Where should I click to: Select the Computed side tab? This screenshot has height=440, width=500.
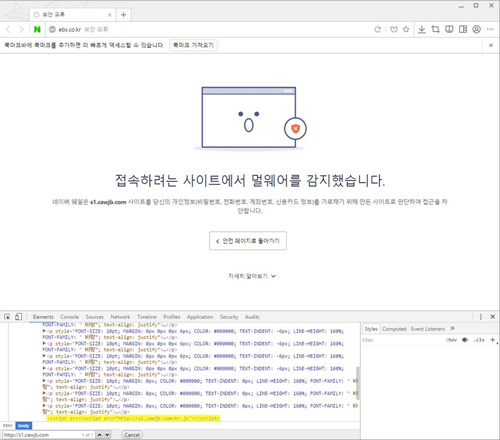pyautogui.click(x=394, y=329)
